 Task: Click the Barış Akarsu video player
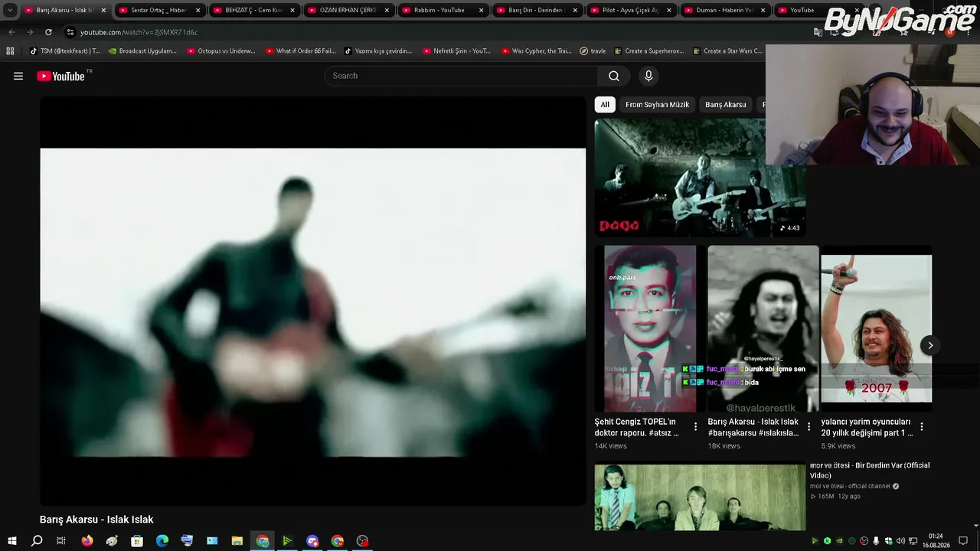tap(312, 301)
